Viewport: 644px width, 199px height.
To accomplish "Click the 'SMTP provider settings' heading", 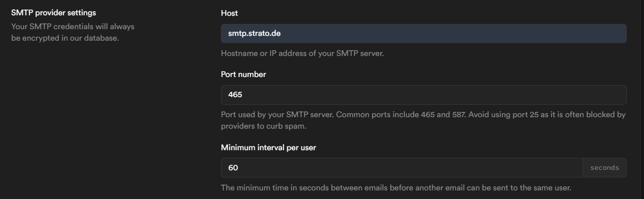I will [53, 13].
